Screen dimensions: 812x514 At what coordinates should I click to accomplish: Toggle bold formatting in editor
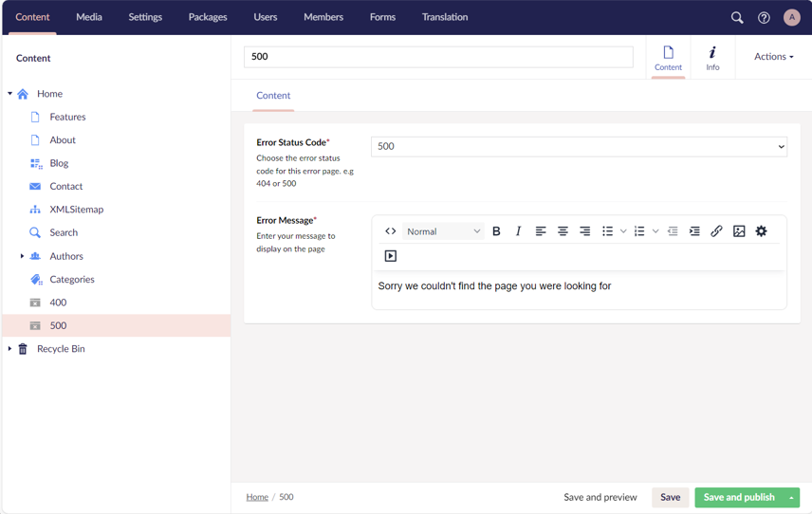496,231
